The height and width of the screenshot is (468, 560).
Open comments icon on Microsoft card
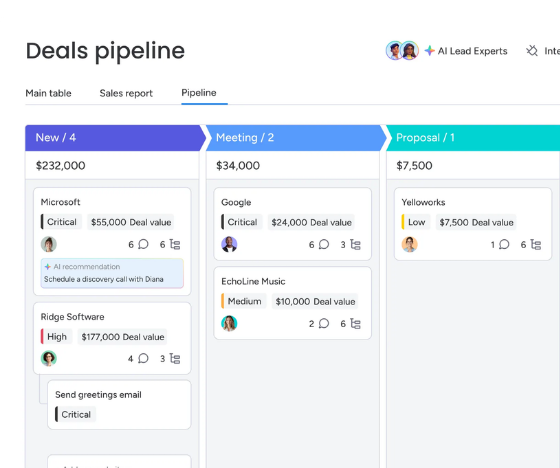click(x=143, y=244)
